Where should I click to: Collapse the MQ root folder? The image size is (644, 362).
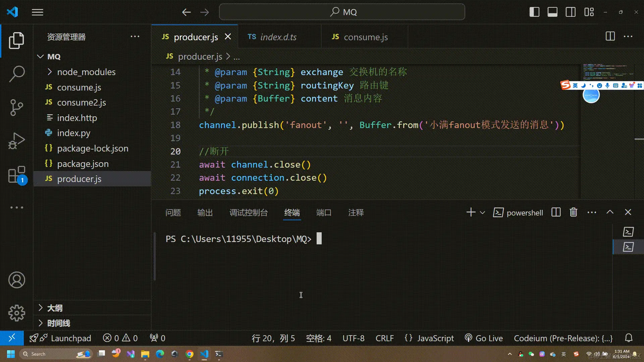pyautogui.click(x=92, y=57)
